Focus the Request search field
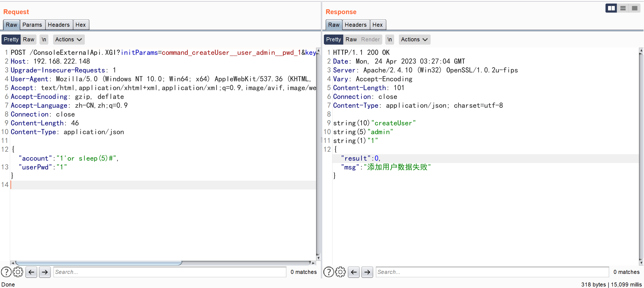The image size is (644, 288). pyautogui.click(x=170, y=272)
